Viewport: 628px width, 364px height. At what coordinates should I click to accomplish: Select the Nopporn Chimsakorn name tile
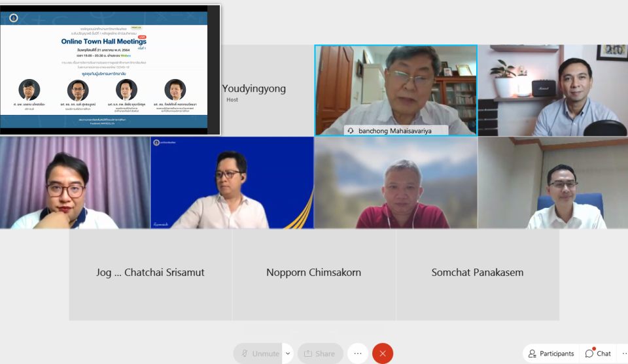point(313,273)
